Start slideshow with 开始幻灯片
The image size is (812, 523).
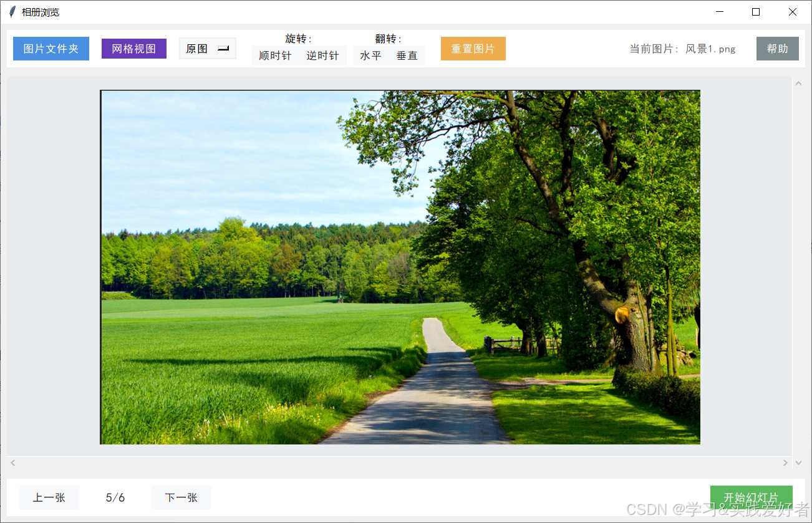click(x=752, y=497)
